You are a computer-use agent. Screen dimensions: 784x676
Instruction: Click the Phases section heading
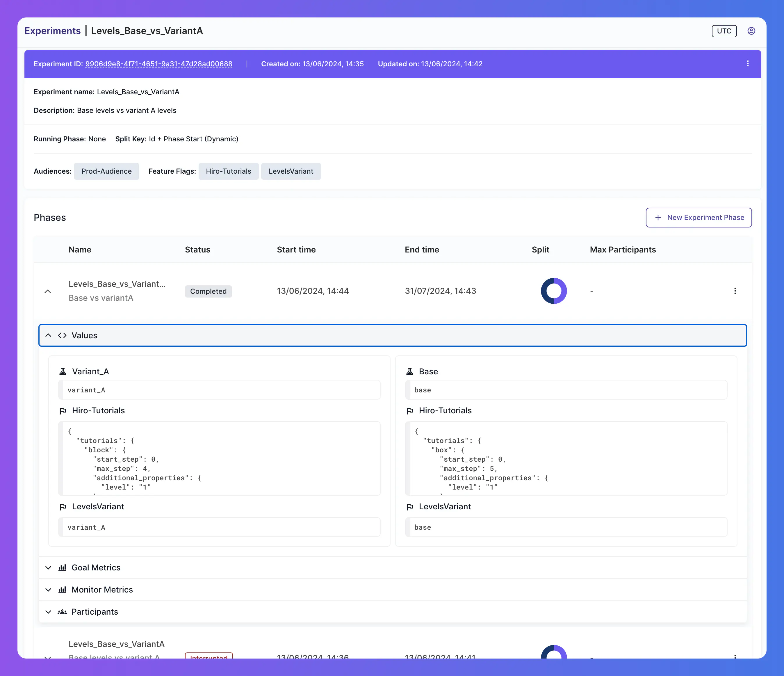coord(50,218)
